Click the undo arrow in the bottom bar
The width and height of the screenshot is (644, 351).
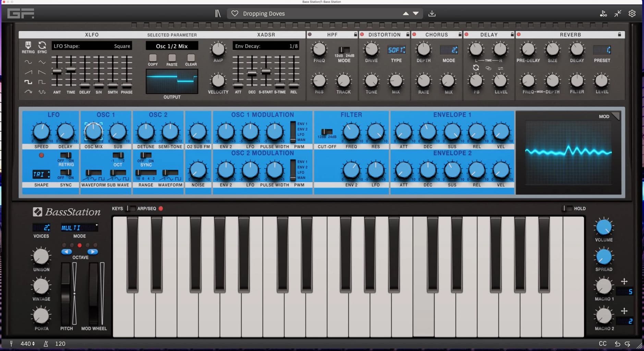click(x=617, y=343)
